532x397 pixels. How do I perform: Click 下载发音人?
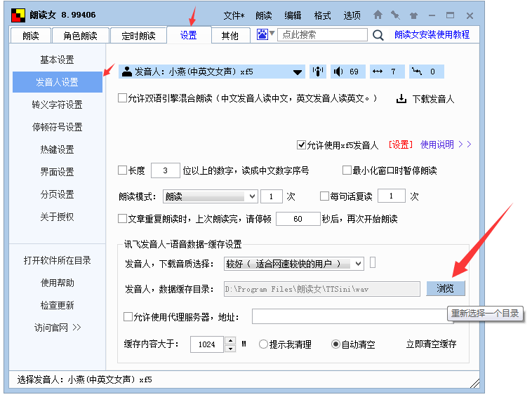433,99
